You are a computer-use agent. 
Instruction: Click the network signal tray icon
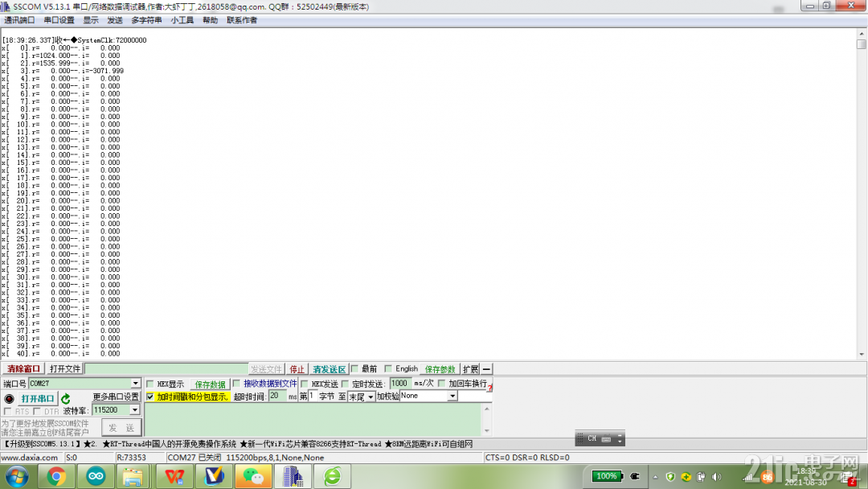pyautogui.click(x=748, y=477)
